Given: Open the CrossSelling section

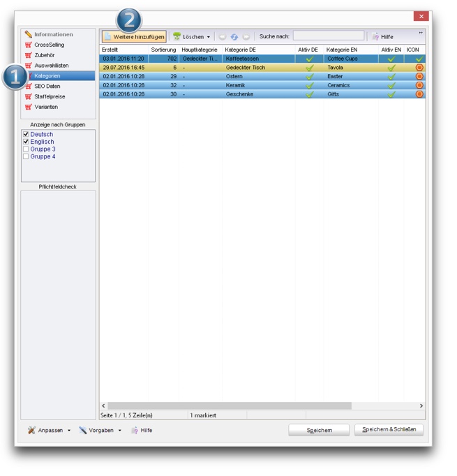Looking at the screenshot, I should point(49,45).
